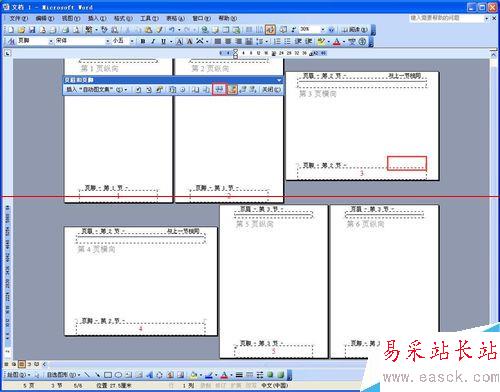Viewport: 500px width, 392px height.
Task: Toggle Print Layout view button
Action: coord(21,364)
